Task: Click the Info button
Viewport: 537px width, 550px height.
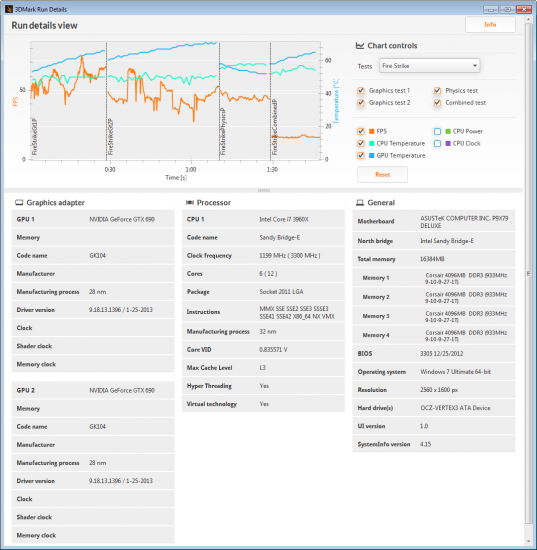Action: coord(490,25)
